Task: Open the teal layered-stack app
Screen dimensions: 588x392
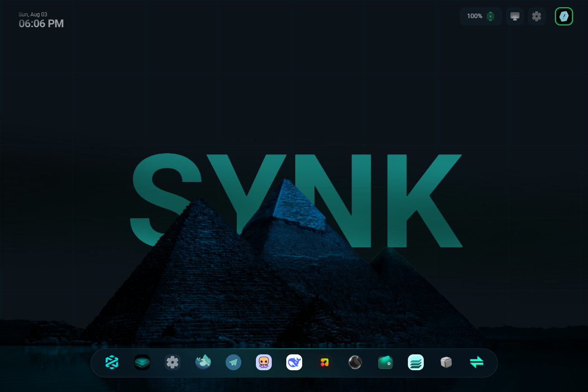Action: [416, 362]
